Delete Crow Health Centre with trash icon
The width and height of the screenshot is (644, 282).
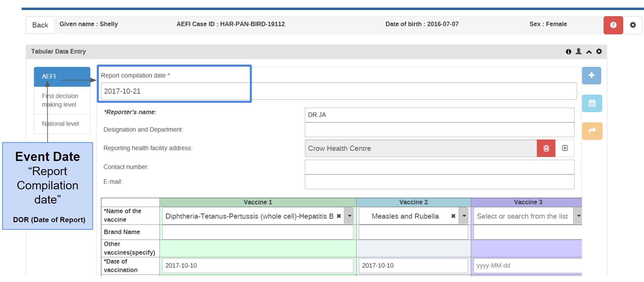pos(546,148)
